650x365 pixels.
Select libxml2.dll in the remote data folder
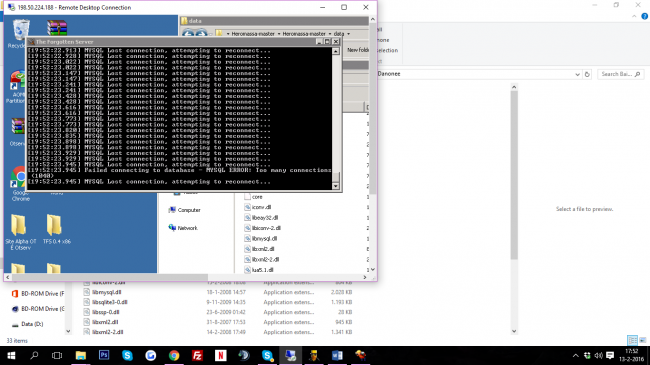click(x=259, y=249)
